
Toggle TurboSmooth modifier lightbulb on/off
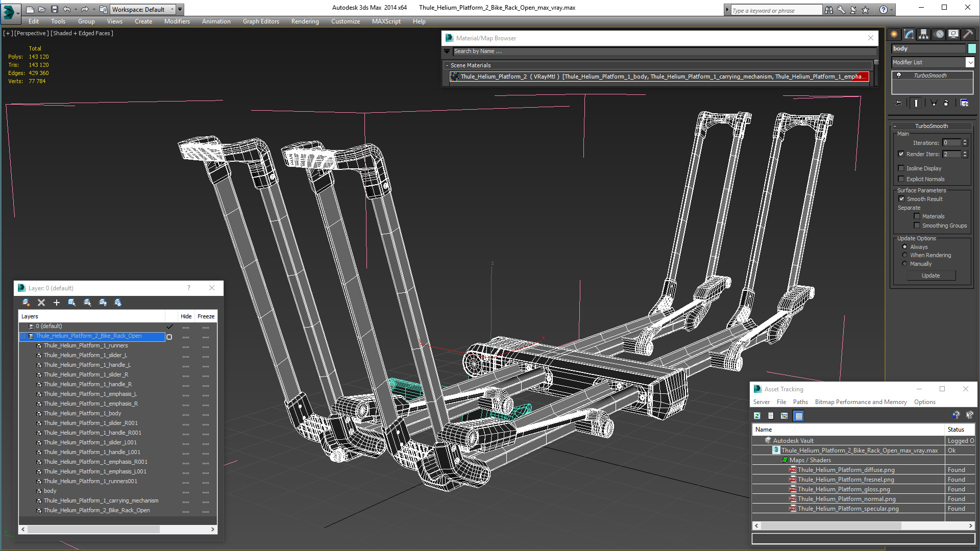[899, 76]
